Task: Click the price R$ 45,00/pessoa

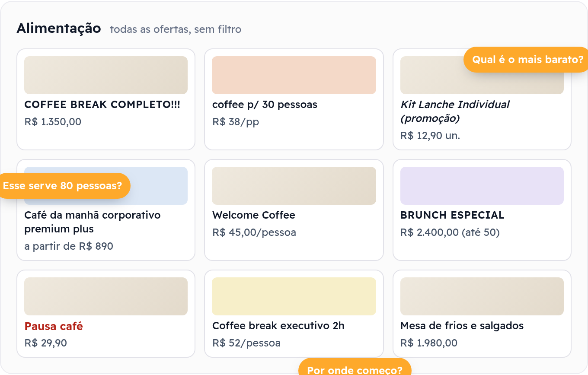Action: 254,232
